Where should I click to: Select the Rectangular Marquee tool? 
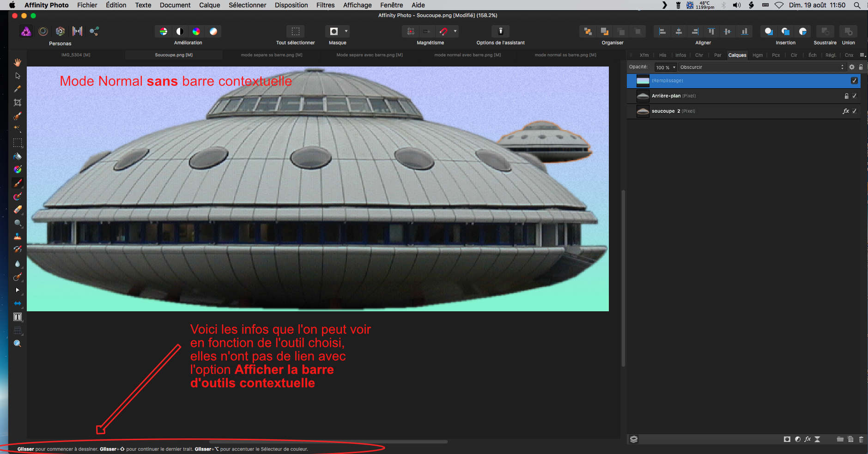click(x=18, y=143)
